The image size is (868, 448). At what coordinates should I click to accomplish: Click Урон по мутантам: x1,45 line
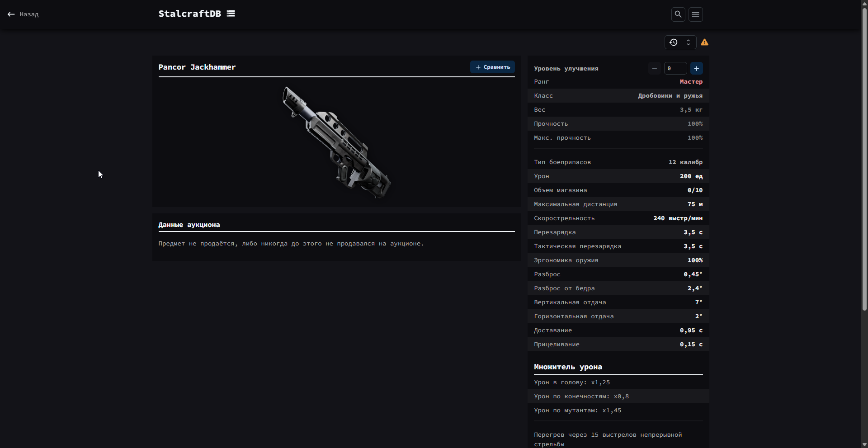point(578,410)
